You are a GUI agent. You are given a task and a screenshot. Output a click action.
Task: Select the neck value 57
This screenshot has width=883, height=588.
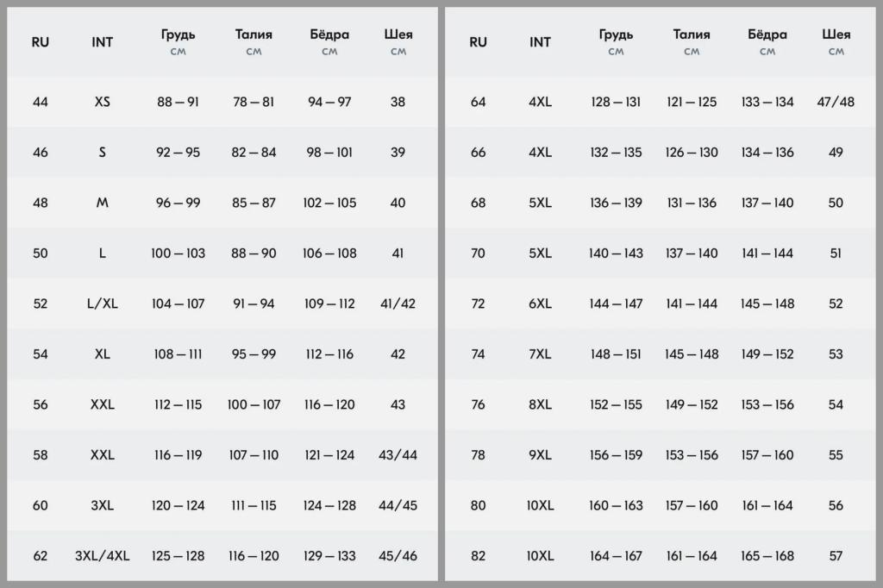(x=836, y=556)
